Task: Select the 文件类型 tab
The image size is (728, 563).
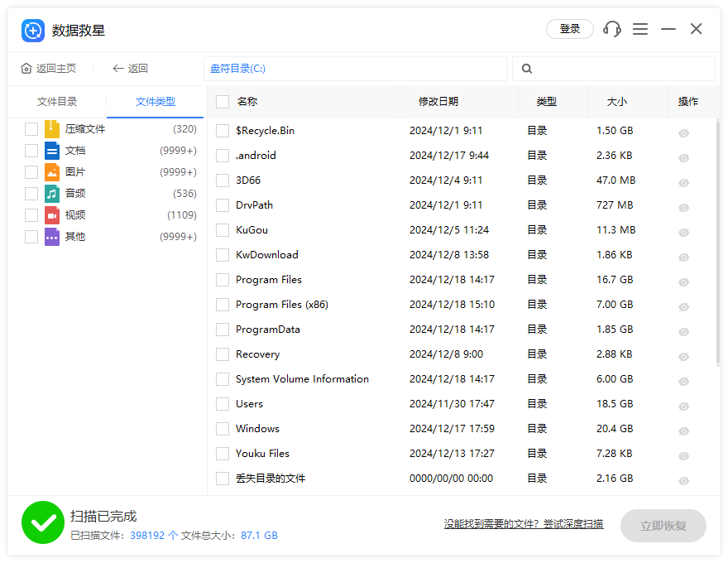Action: click(x=156, y=102)
